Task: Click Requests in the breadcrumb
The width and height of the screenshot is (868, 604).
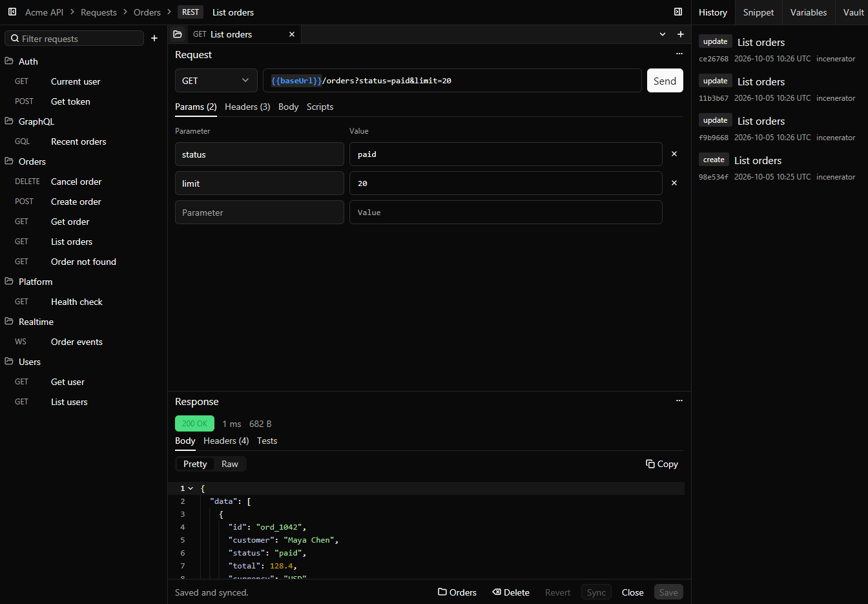Action: pos(99,12)
